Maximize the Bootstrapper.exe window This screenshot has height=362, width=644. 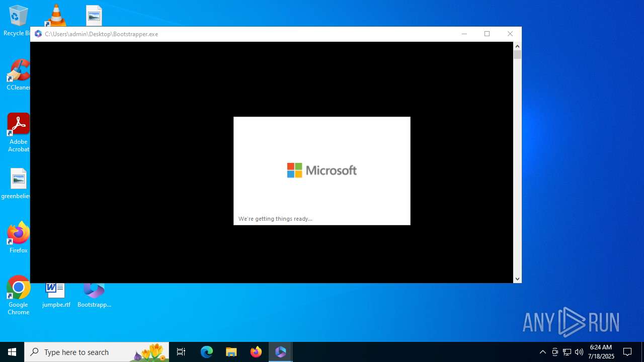pos(487,34)
